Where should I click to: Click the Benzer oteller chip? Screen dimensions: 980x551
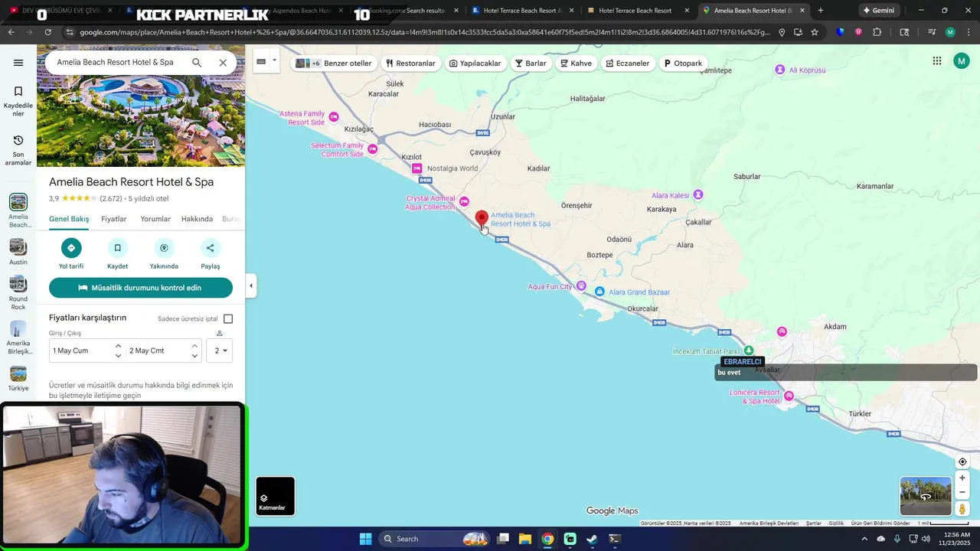334,64
